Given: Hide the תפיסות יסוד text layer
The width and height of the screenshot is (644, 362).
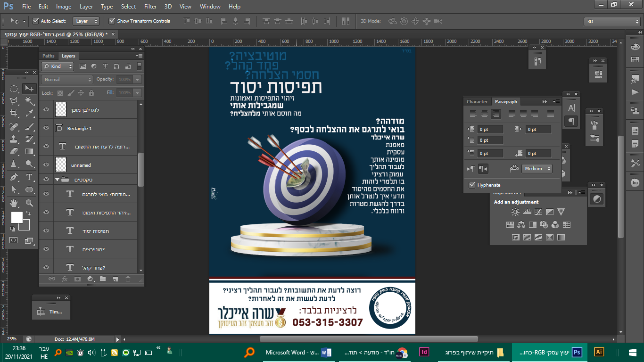Looking at the screenshot, I should [46, 231].
